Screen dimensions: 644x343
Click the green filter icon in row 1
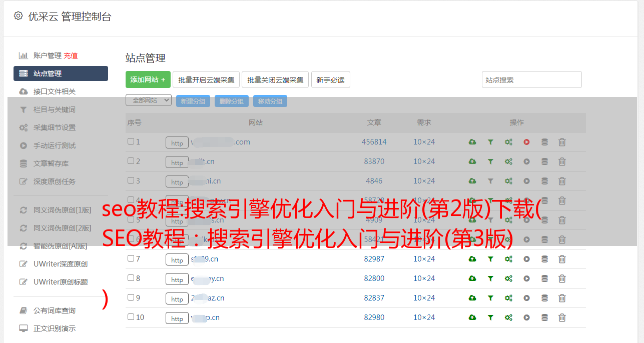(x=490, y=142)
